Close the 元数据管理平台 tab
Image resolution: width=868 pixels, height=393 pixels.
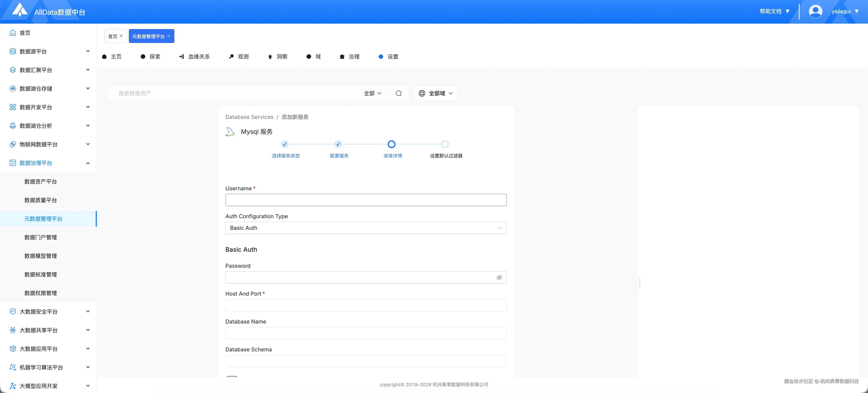tap(169, 36)
